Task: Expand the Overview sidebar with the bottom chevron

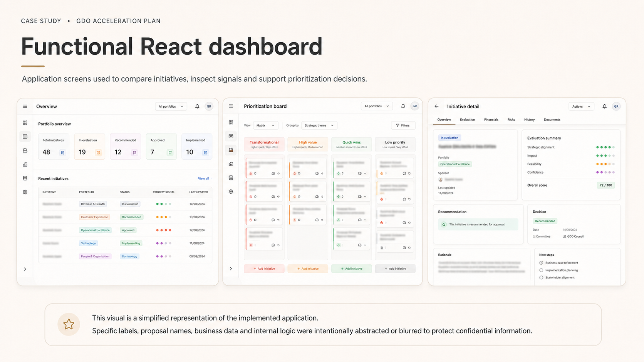Action: click(25, 269)
